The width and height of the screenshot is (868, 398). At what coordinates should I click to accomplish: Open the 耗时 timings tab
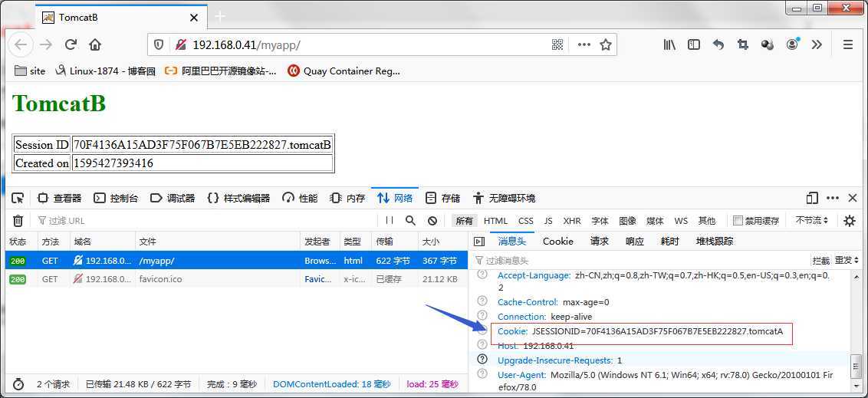670,242
